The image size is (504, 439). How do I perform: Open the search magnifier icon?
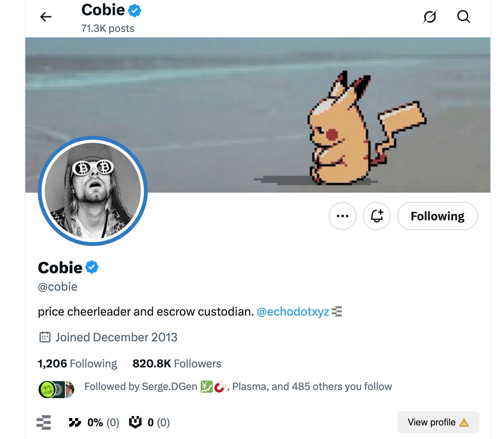point(464,17)
